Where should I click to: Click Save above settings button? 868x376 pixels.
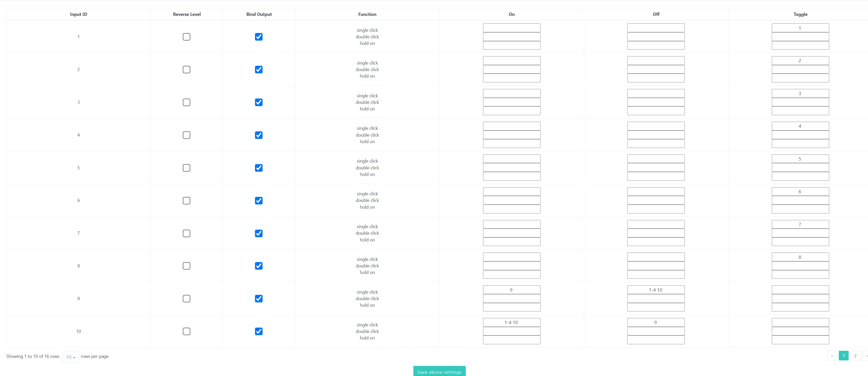[x=439, y=372]
